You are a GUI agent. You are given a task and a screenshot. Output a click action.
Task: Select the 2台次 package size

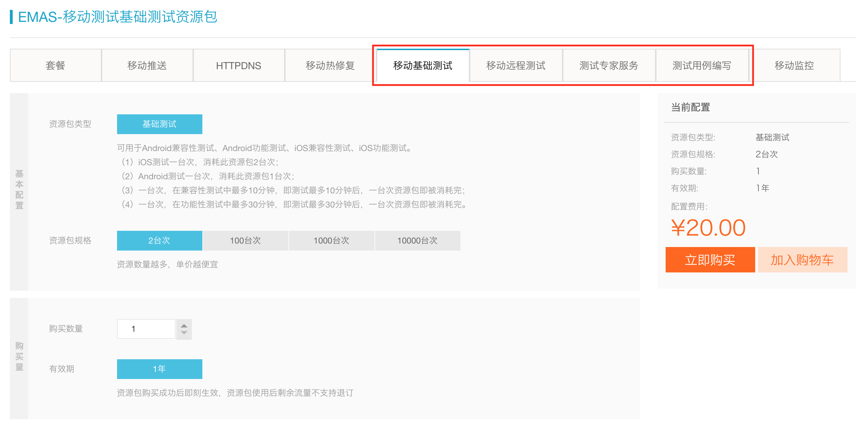tap(160, 240)
